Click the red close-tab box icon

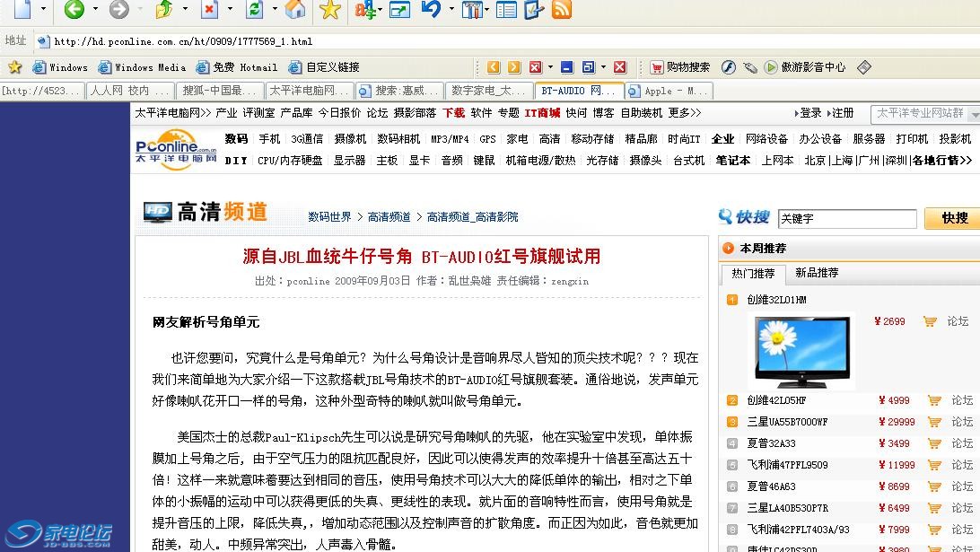536,67
